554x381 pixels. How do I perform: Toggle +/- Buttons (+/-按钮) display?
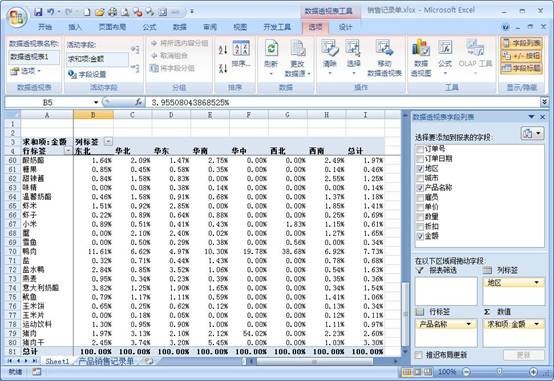[521, 55]
